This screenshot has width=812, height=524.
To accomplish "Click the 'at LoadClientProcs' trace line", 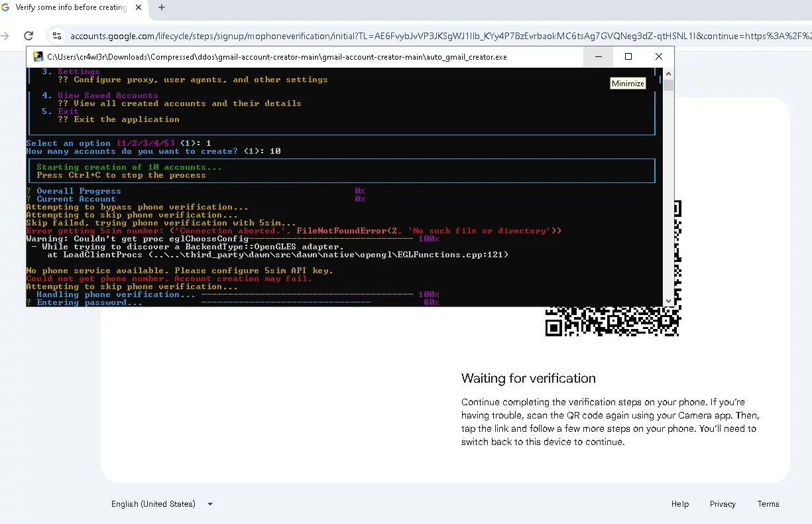I will click(278, 255).
